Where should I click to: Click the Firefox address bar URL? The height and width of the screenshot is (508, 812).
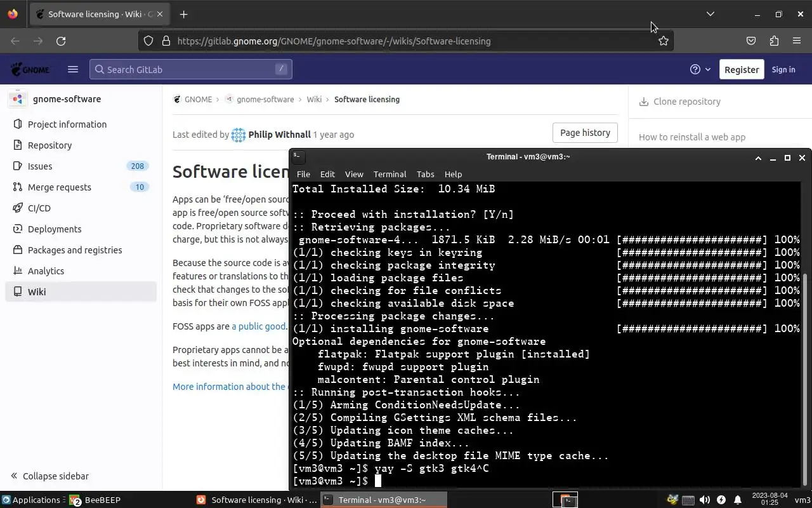point(334,41)
